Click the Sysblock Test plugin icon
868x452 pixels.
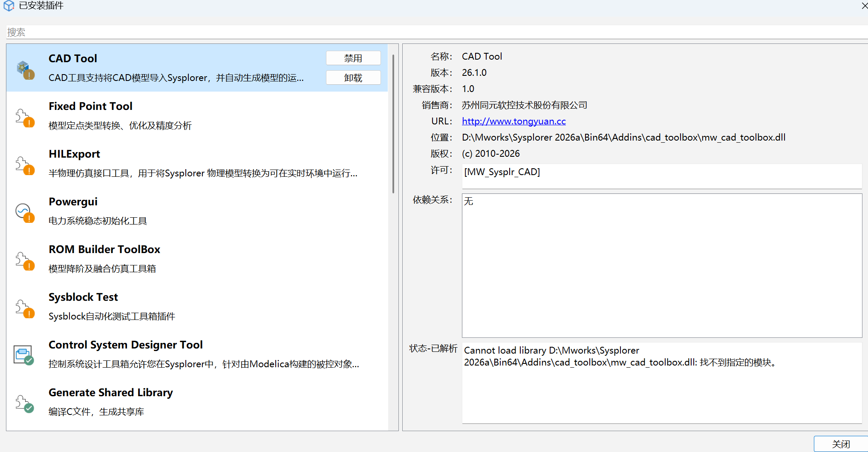25,308
